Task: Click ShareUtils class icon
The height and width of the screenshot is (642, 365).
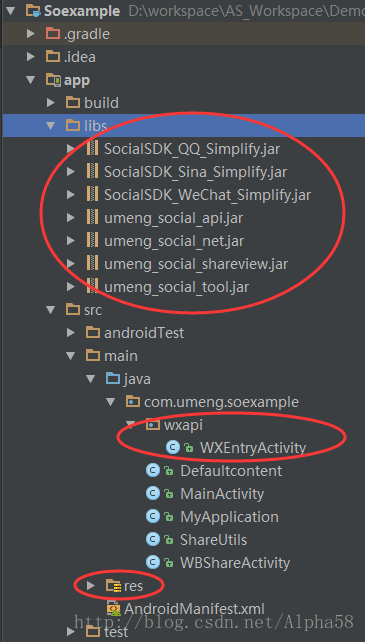Action: pyautogui.click(x=153, y=540)
